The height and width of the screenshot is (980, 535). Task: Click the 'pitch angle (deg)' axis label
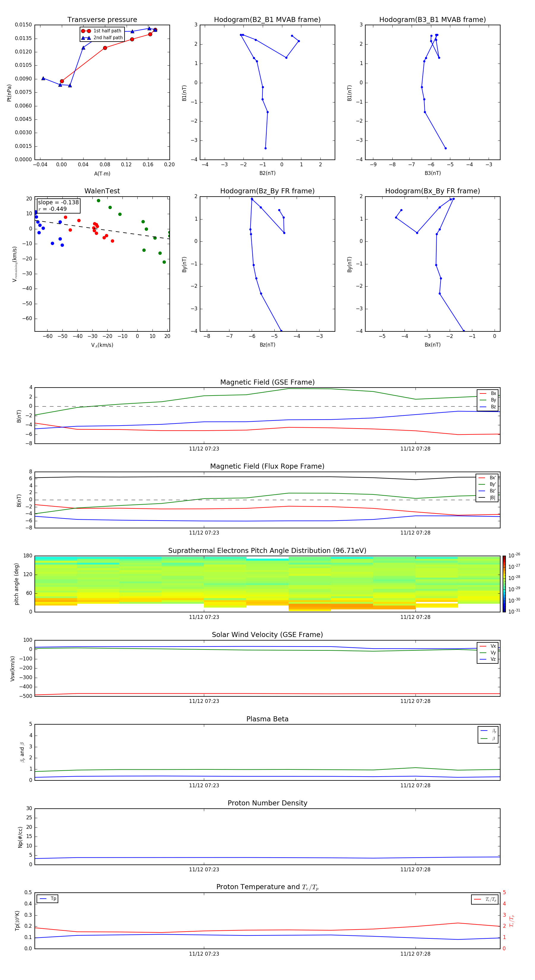click(x=16, y=584)
